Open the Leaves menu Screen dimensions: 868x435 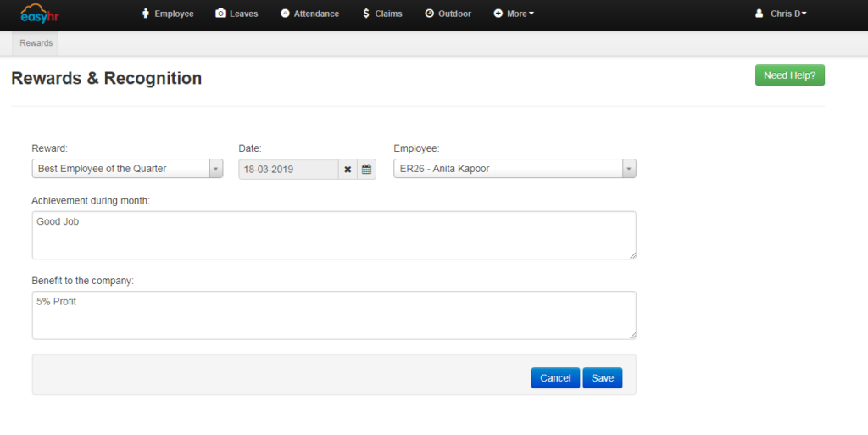[237, 14]
